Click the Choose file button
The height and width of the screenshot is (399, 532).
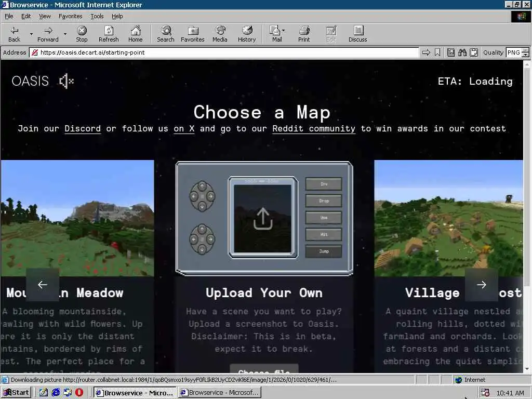264,369
